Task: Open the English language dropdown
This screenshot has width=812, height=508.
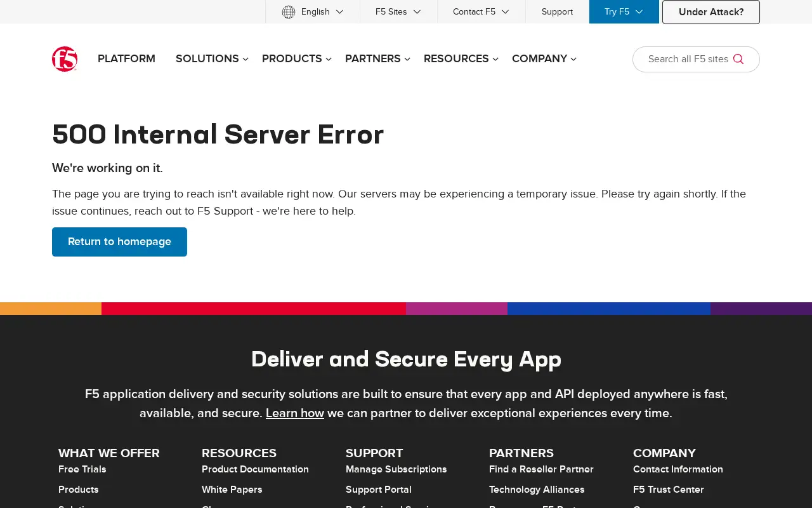Action: (313, 12)
